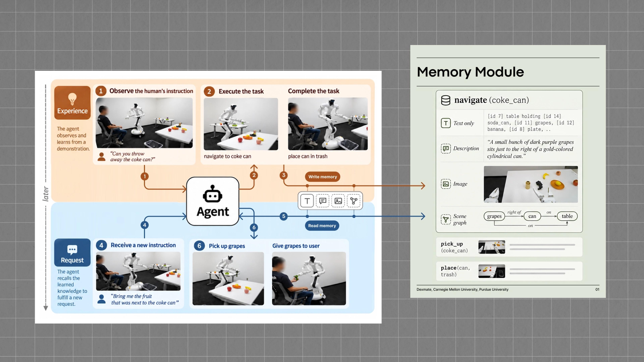Click the Image row icon in Memory Module
This screenshot has width=644, height=362.
point(445,184)
